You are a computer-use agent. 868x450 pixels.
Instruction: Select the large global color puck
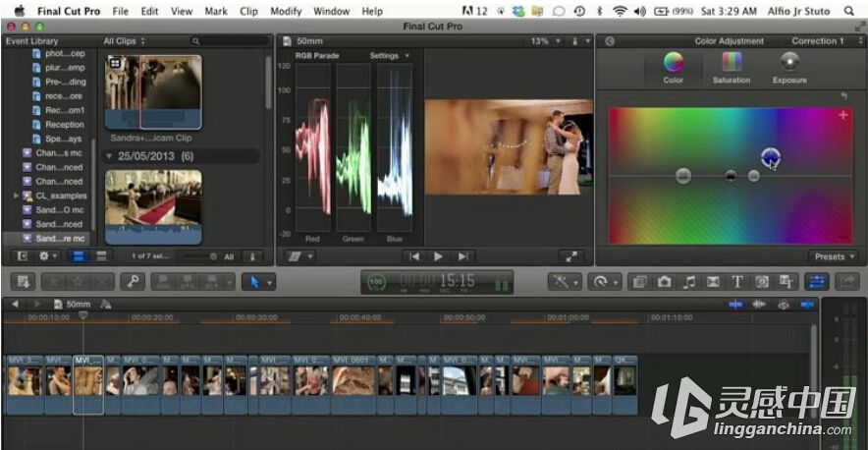pyautogui.click(x=683, y=176)
